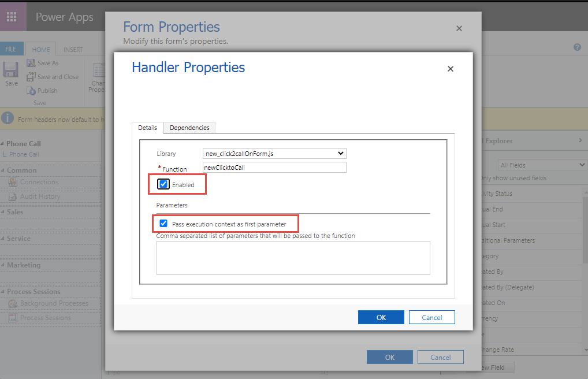588x379 pixels.
Task: Collapse the Phone Call section
Action: (x=3, y=144)
